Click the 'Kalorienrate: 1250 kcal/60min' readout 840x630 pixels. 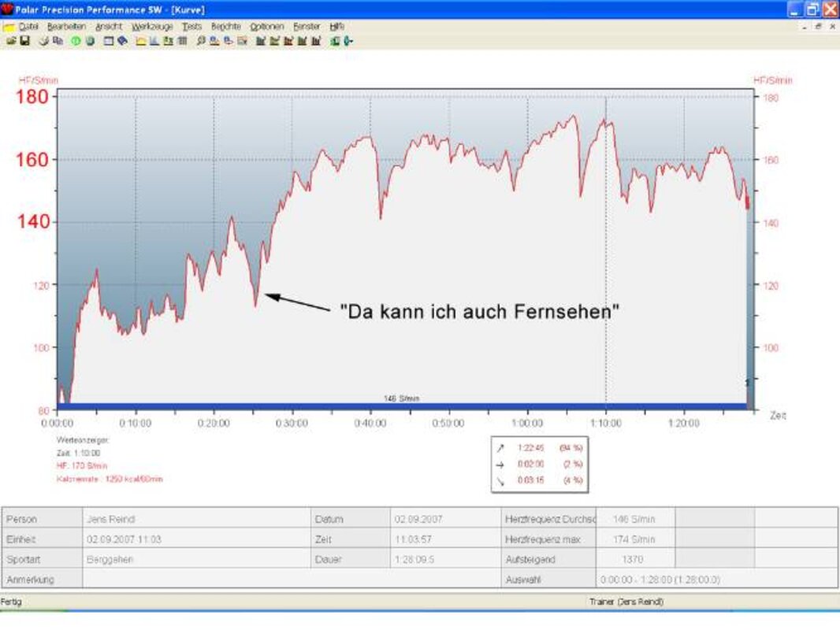[110, 479]
